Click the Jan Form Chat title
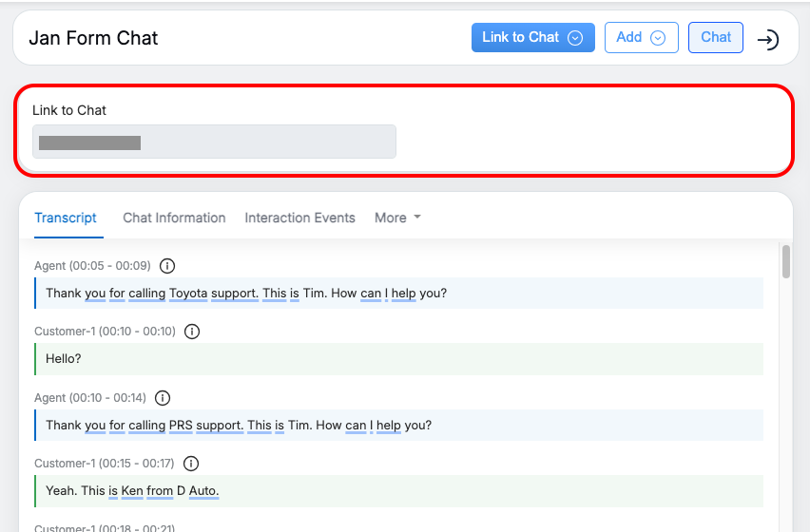The height and width of the screenshot is (532, 810). (x=93, y=38)
